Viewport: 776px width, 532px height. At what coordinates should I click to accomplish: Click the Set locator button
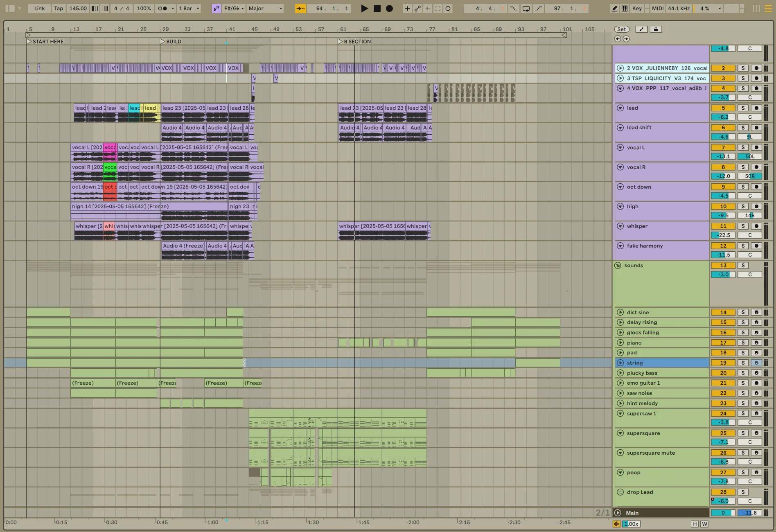622,29
